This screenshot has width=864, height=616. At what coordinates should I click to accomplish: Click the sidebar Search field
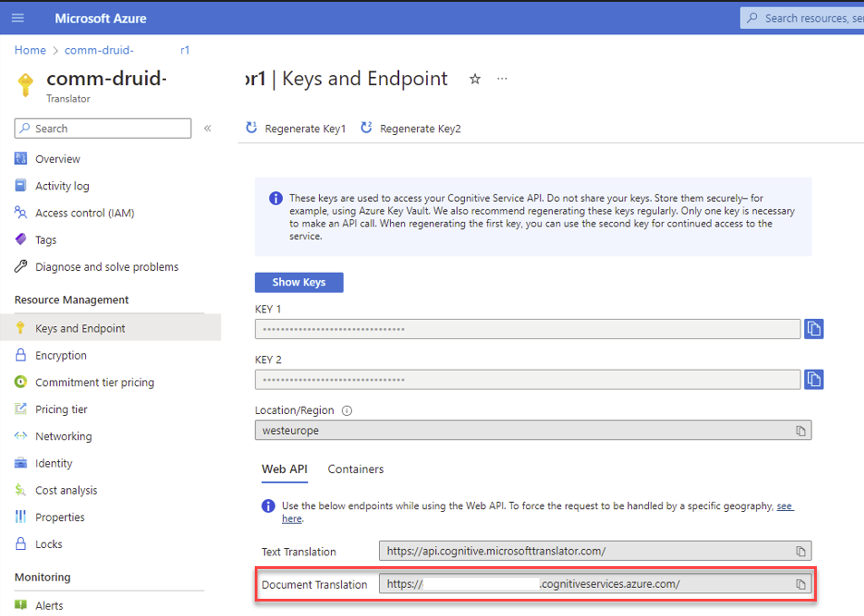tap(103, 129)
